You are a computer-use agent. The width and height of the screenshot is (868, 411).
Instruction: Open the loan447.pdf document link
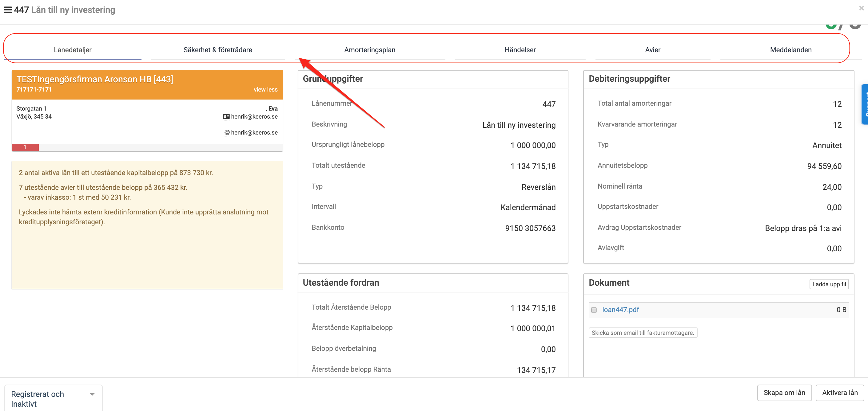pyautogui.click(x=620, y=310)
